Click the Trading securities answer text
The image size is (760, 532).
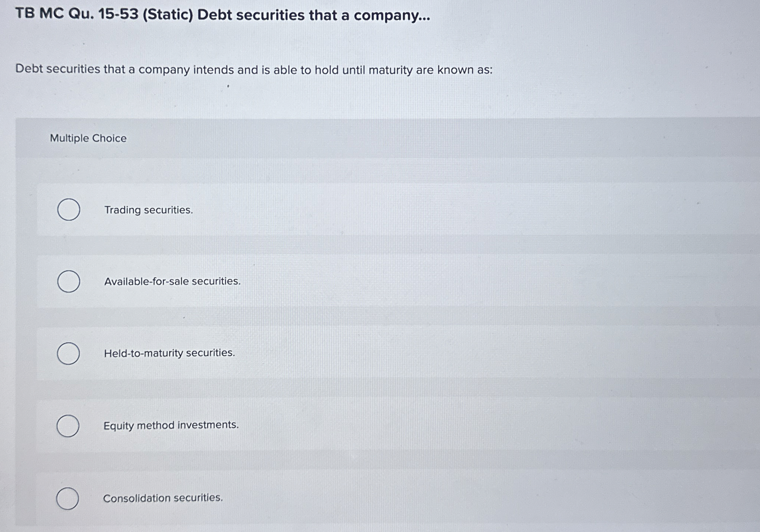pos(148,210)
